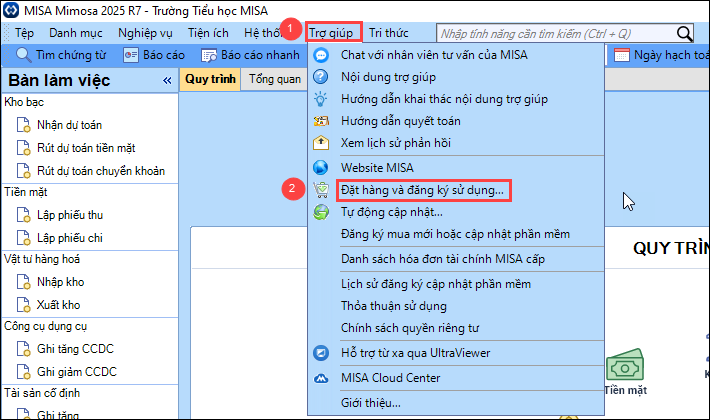The image size is (710, 420).
Task: Select Nội dung trợ giúp menu entry
Action: coord(456,77)
